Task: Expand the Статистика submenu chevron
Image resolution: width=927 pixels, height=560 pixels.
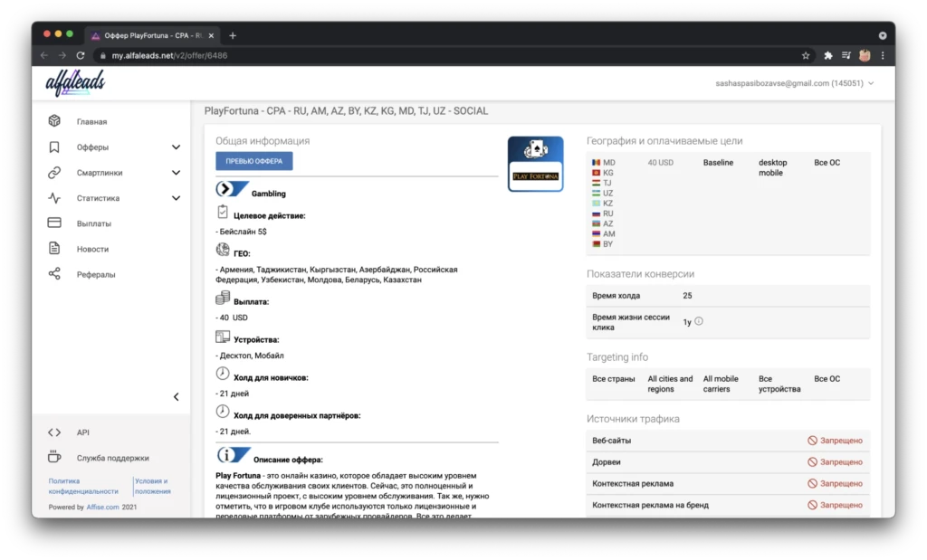Action: point(177,198)
